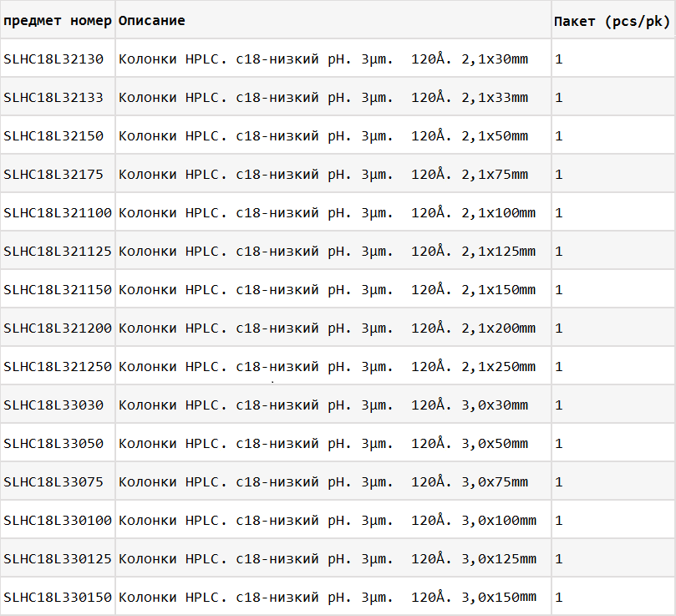Click description ending in 3,0x125mm
The image size is (676, 616).
point(328,558)
